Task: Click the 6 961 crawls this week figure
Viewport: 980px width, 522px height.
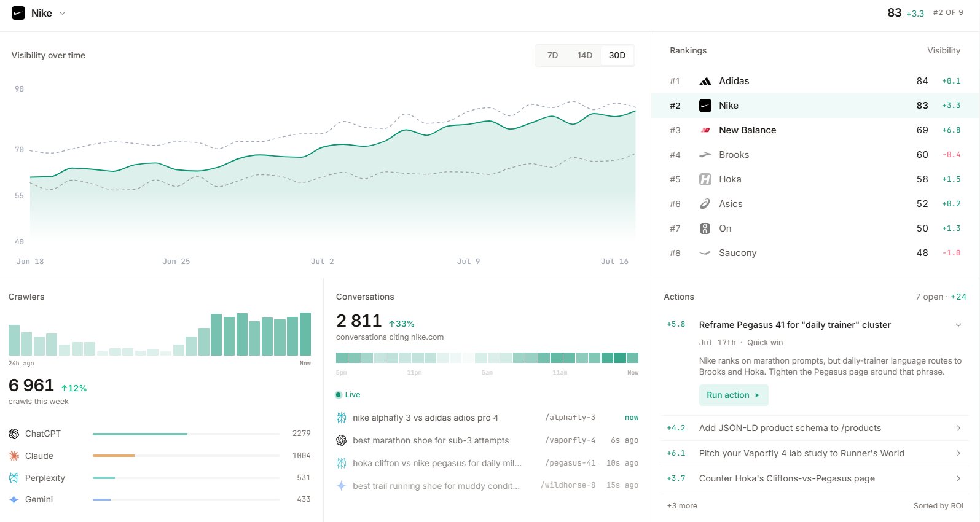Action: tap(31, 385)
